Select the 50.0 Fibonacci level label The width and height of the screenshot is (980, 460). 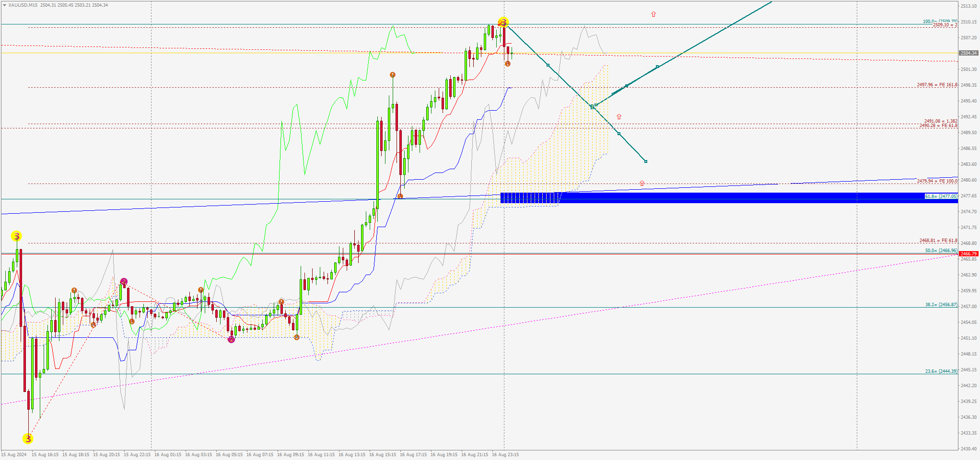pos(941,251)
